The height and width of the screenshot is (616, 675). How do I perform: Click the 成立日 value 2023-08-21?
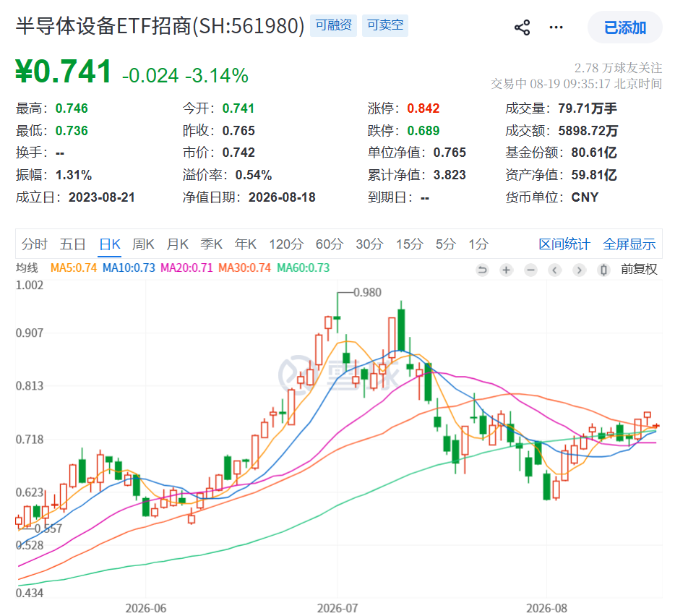click(102, 197)
